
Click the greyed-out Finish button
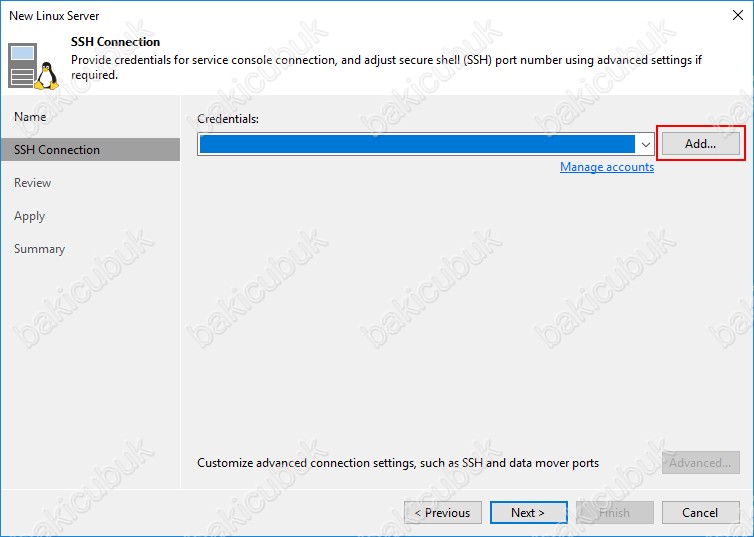tap(615, 512)
